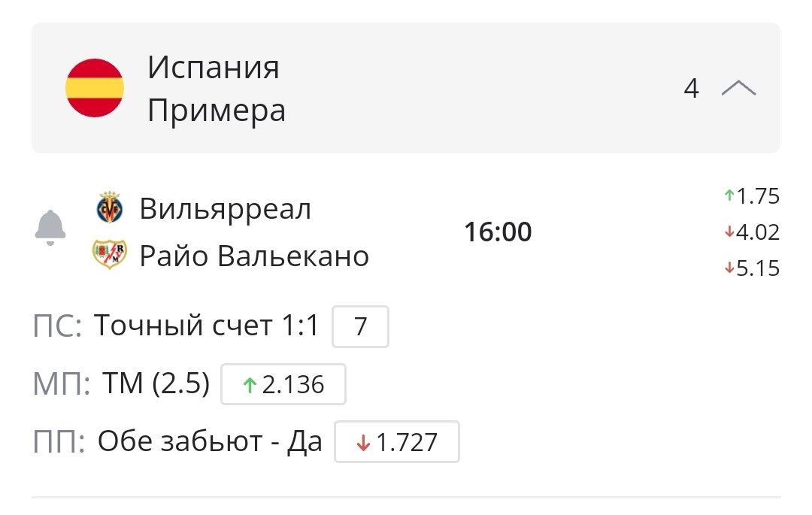Select the 1.727 both-score odds
The width and height of the screenshot is (812, 515).
[x=397, y=442]
